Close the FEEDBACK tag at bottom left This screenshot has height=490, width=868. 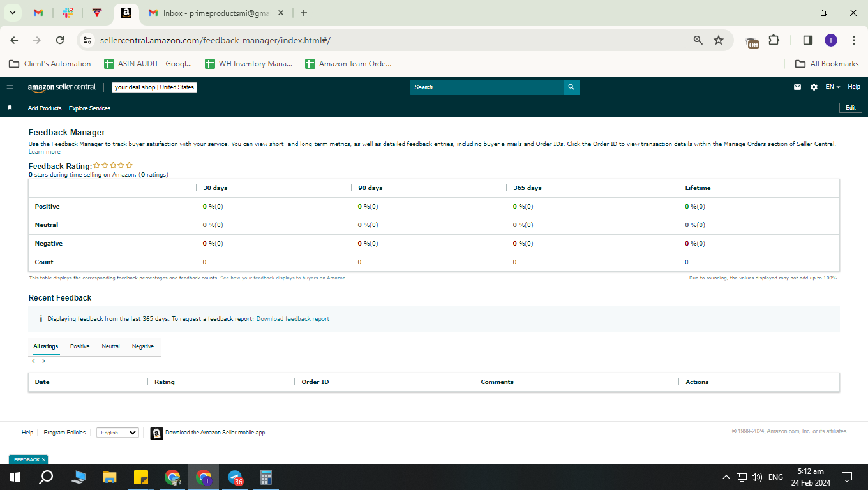[43, 460]
